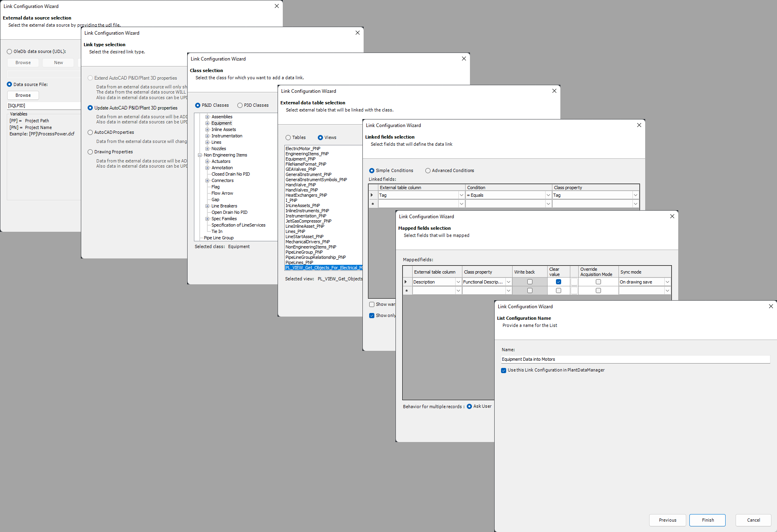Choose the P3D Classes radio option
The width and height of the screenshot is (777, 532).
[x=240, y=106]
